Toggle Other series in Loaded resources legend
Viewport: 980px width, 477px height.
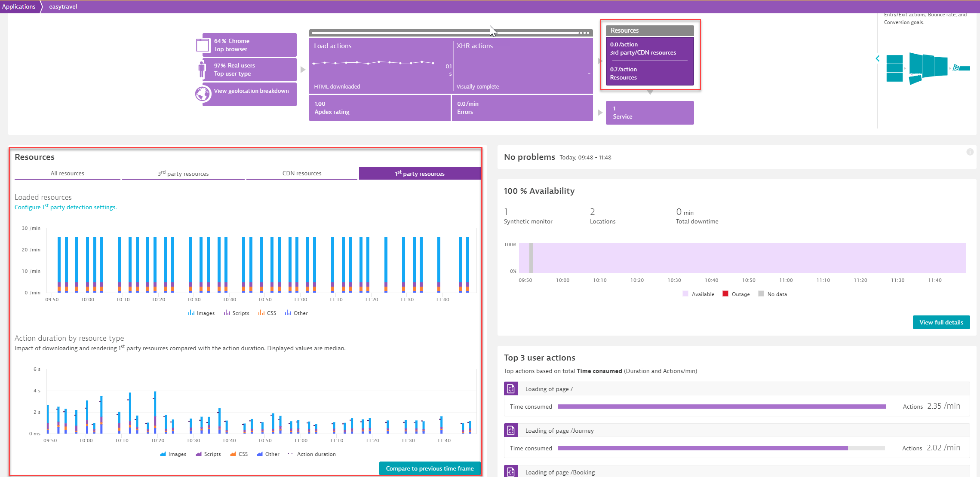(x=296, y=313)
